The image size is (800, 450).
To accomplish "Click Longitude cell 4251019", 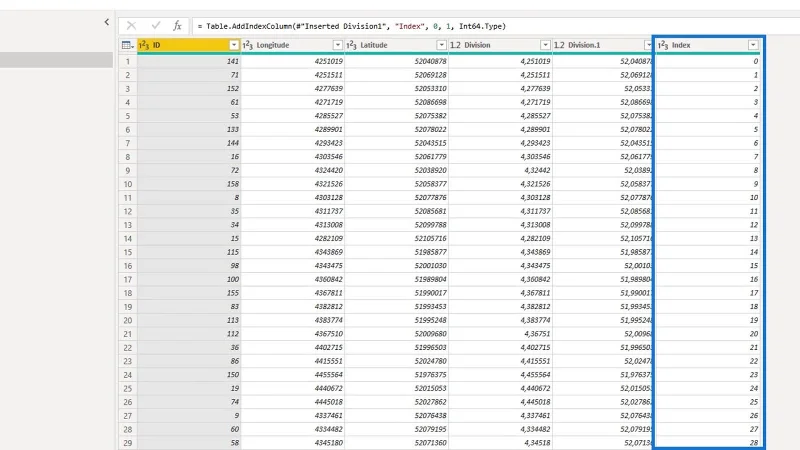I will [293, 61].
